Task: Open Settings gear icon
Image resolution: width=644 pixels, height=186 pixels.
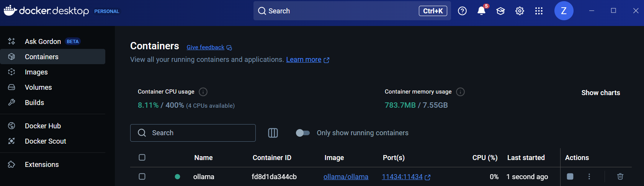Action: point(520,11)
